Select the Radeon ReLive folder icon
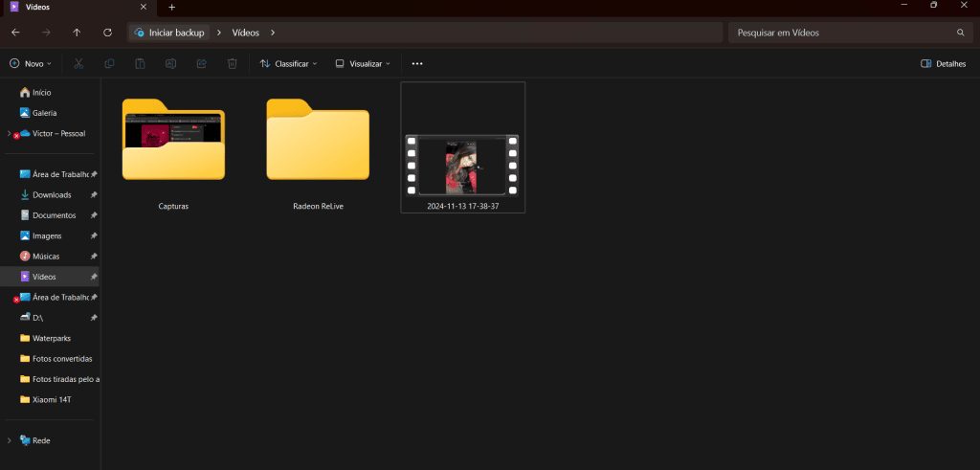980x470 pixels. click(318, 140)
